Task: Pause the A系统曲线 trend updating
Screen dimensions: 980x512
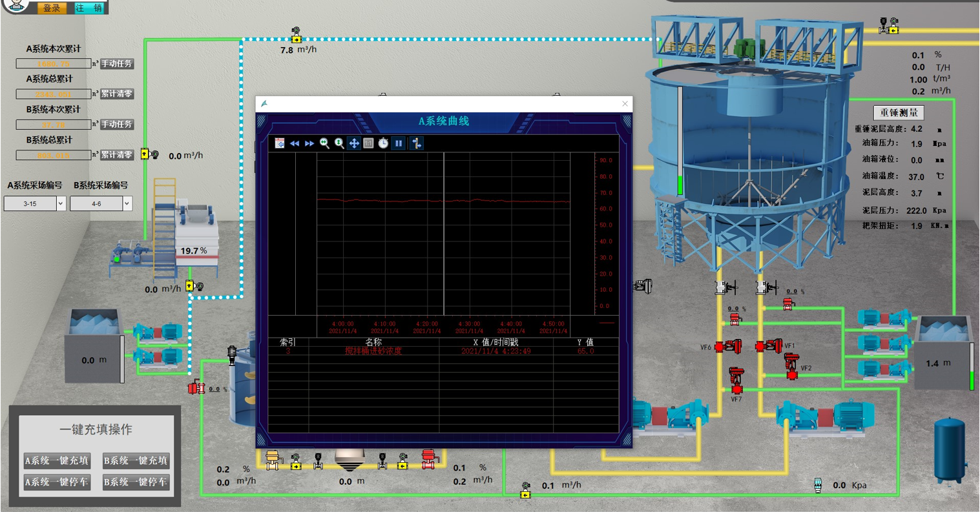Action: 399,143
